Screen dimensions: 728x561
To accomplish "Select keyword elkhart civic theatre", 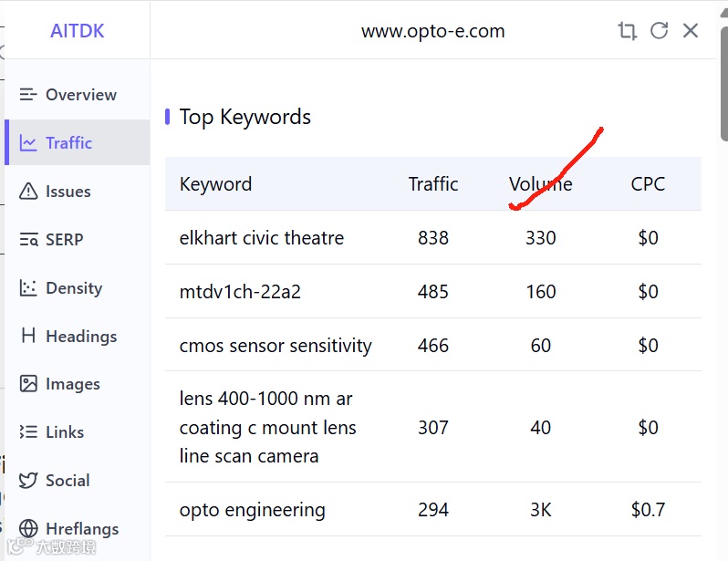I will coord(262,238).
